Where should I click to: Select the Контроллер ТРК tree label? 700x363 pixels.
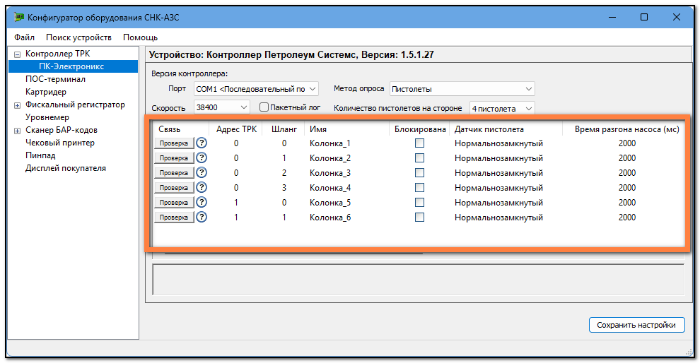(x=58, y=54)
